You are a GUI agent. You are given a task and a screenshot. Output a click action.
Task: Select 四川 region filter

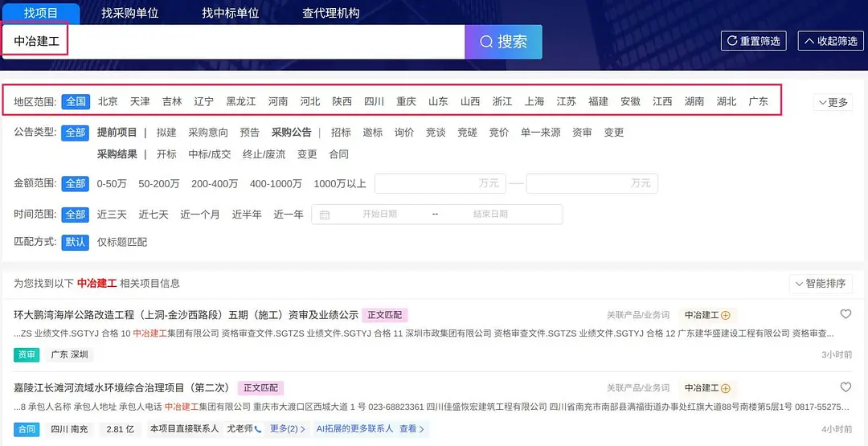click(375, 102)
